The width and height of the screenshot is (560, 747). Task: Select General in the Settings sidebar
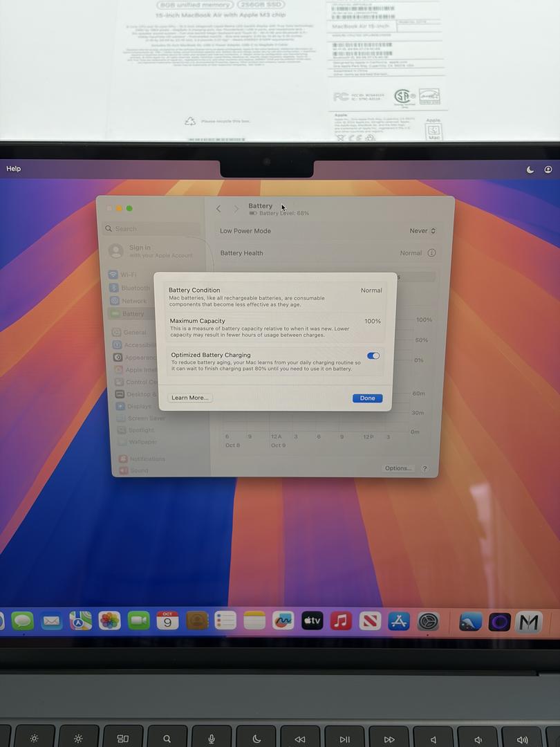coord(134,332)
